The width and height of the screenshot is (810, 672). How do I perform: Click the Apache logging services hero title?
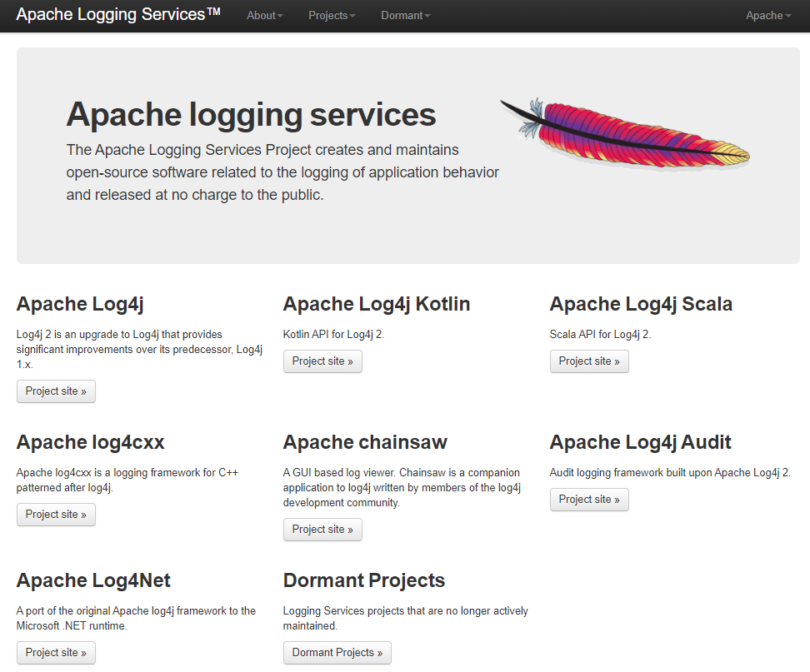coord(251,115)
